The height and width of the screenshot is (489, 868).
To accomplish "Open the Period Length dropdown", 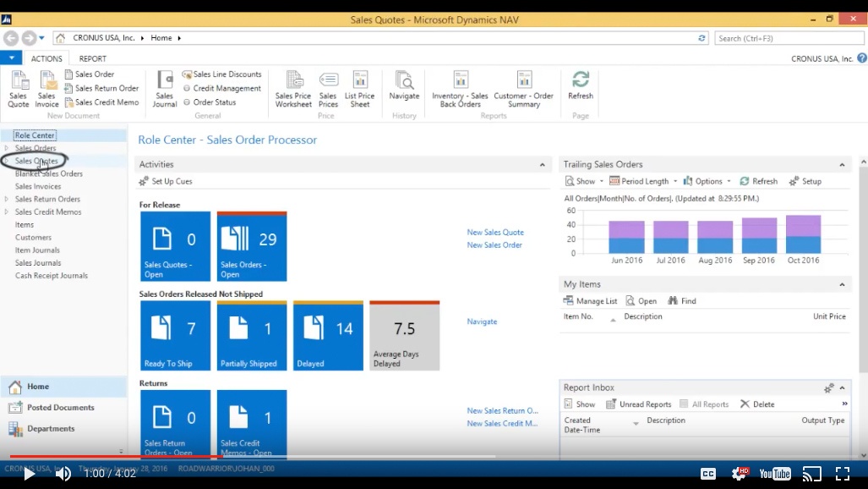I will [x=643, y=181].
